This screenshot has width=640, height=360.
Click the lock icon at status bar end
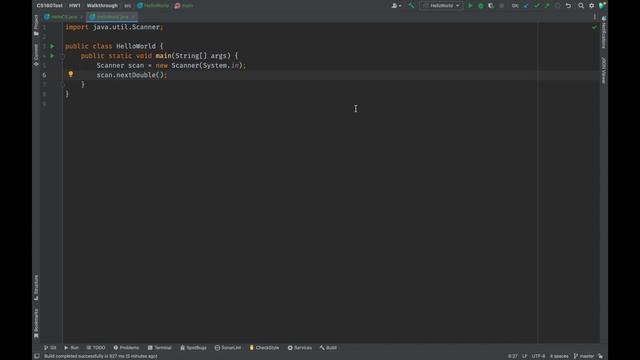coord(600,356)
